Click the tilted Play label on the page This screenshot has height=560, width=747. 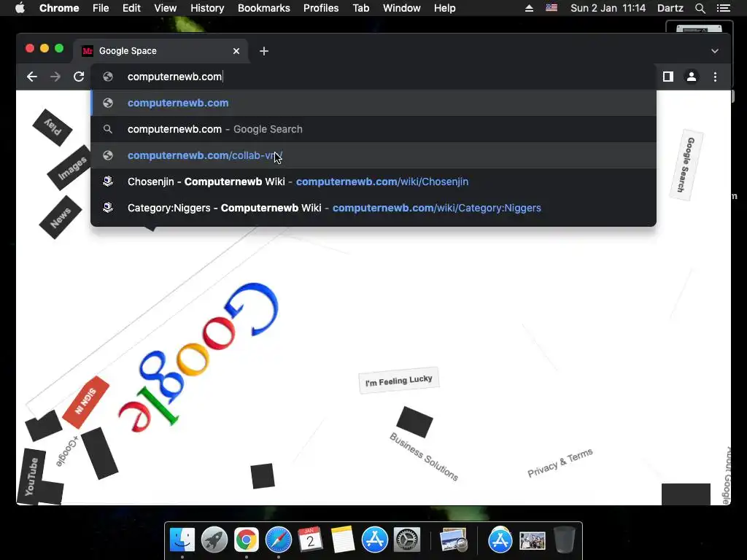[x=53, y=128]
